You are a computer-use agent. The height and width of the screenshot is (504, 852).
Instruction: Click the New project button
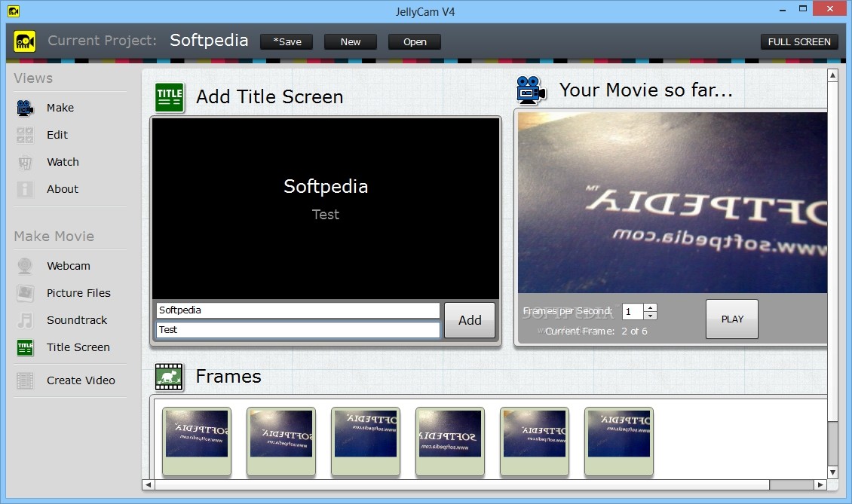(351, 42)
